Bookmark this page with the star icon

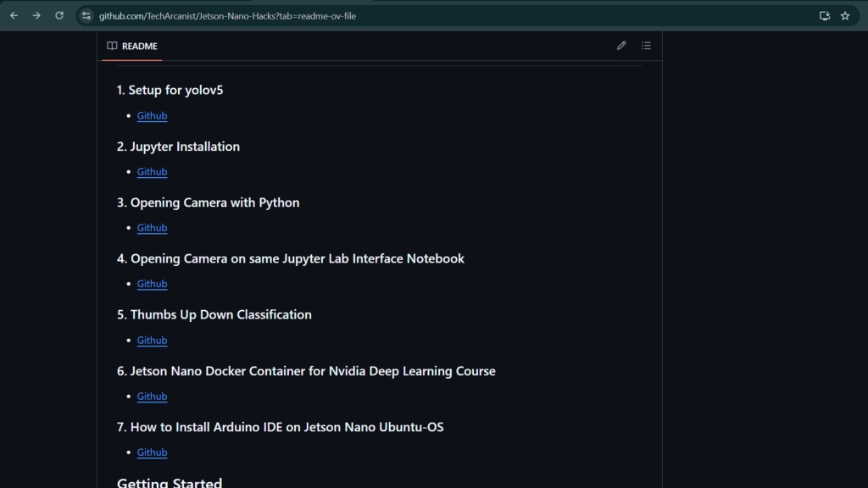click(845, 15)
